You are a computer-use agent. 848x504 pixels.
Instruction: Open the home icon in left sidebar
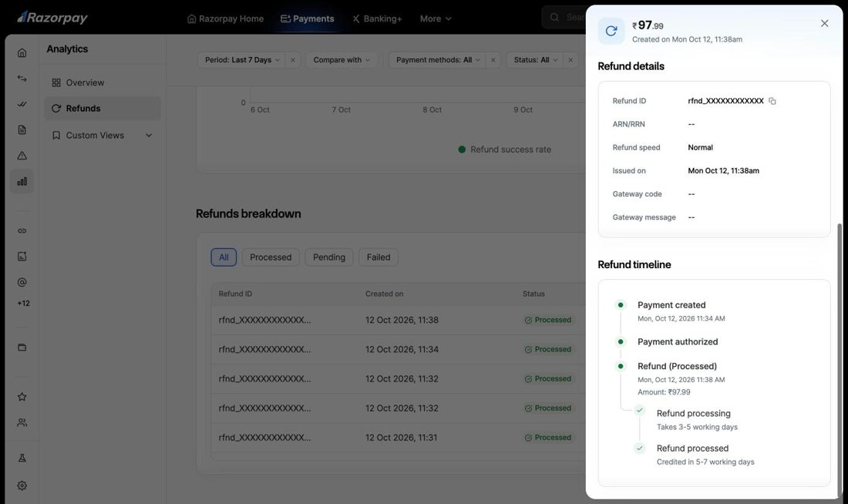(22, 52)
